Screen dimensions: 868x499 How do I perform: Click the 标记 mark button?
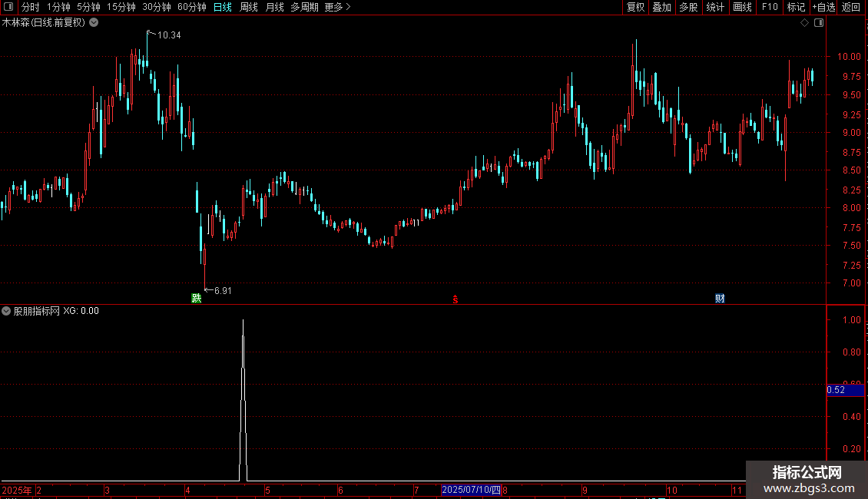coord(796,7)
